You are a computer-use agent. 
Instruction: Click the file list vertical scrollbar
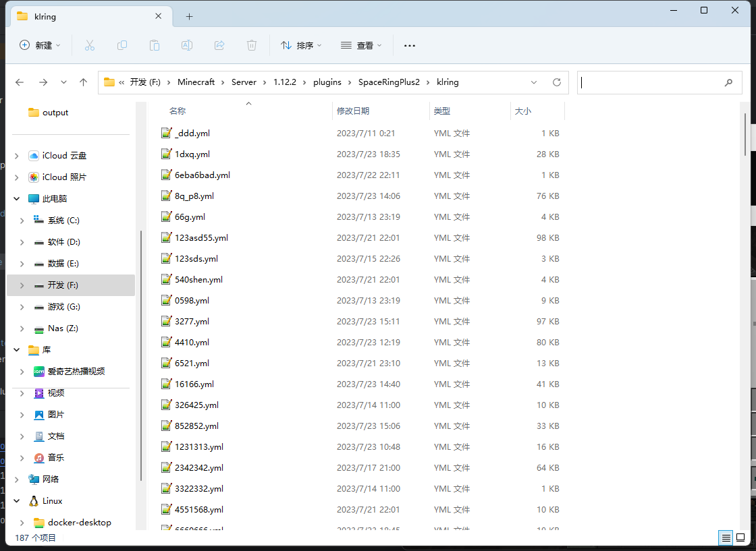click(x=745, y=135)
